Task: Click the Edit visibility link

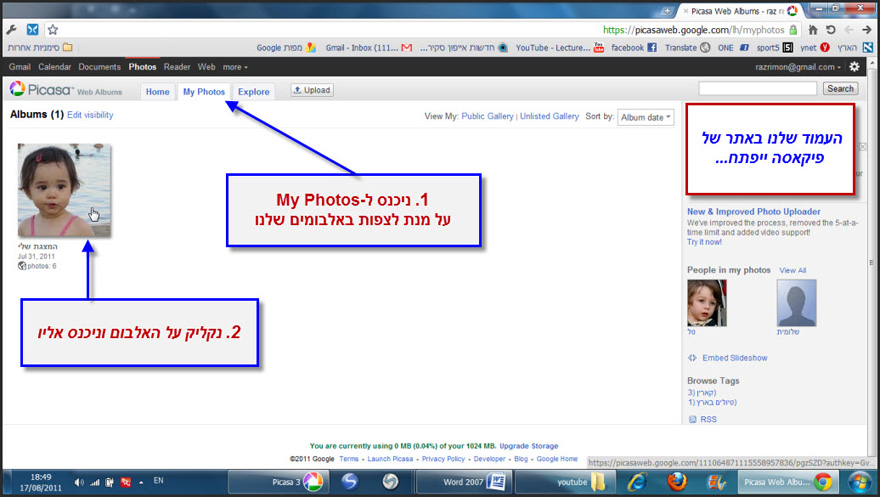Action: pos(90,115)
